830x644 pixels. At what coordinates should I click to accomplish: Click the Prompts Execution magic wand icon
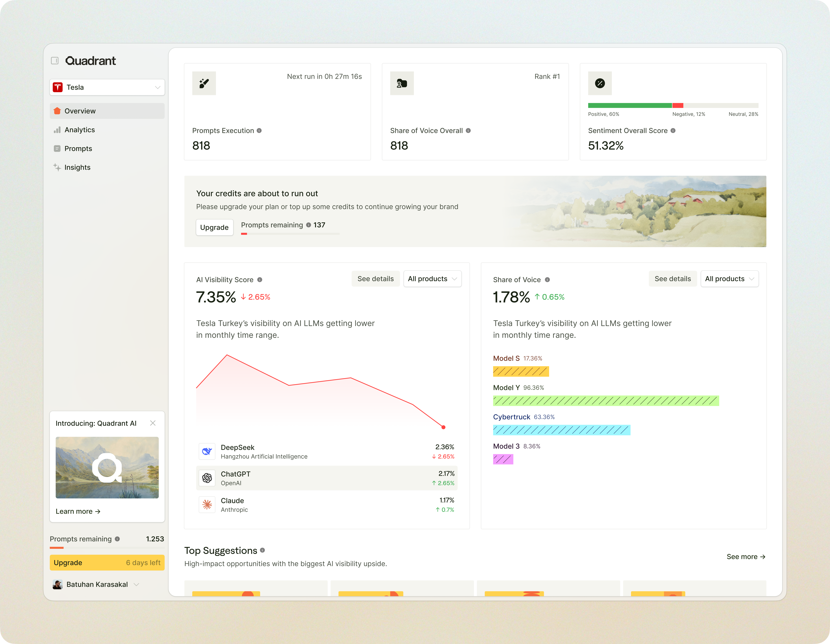204,83
